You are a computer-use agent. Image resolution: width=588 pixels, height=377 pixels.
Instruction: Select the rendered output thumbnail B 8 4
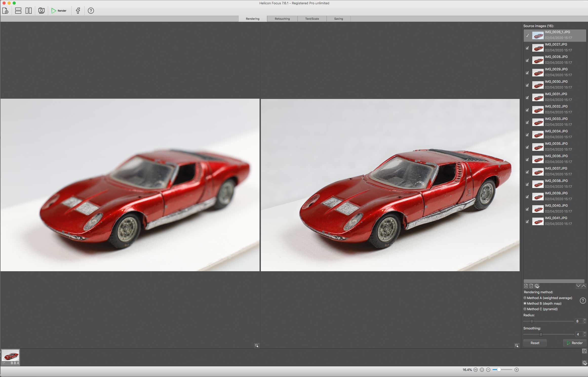[11, 357]
